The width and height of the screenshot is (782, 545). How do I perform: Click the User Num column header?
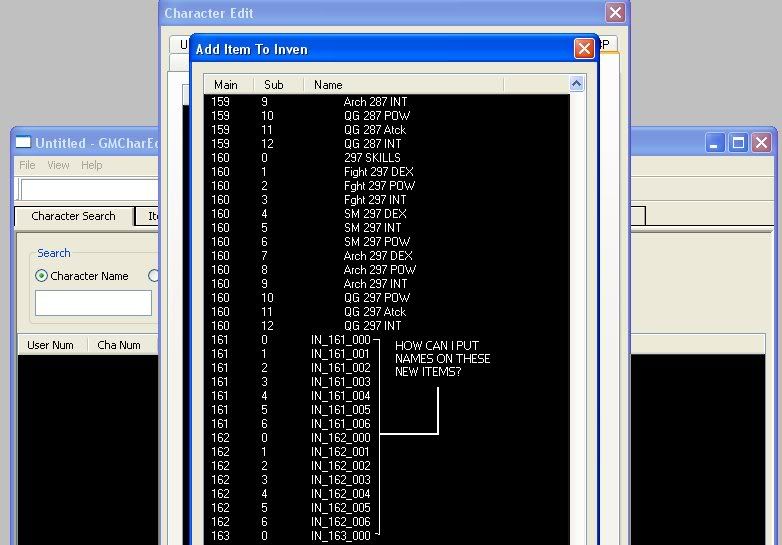(x=50, y=345)
